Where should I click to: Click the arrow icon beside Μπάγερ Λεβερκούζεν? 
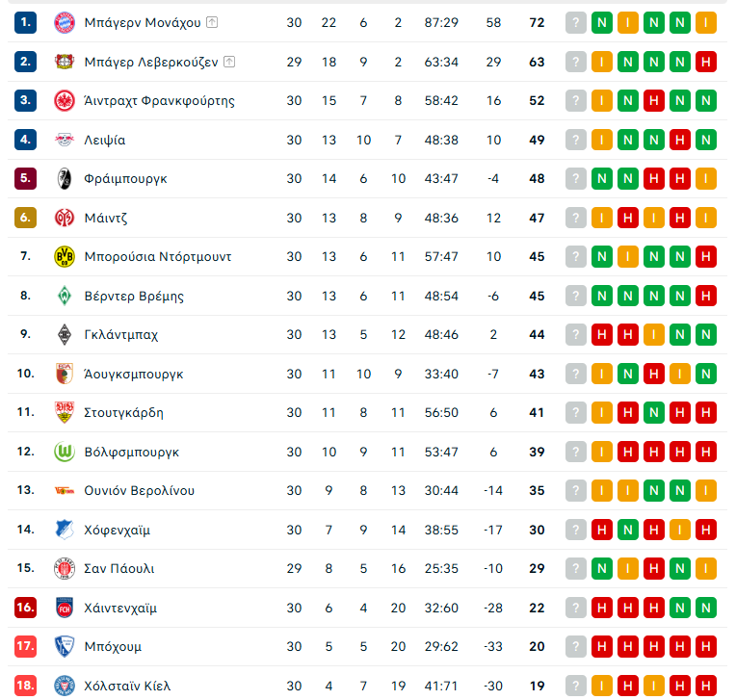coord(229,62)
